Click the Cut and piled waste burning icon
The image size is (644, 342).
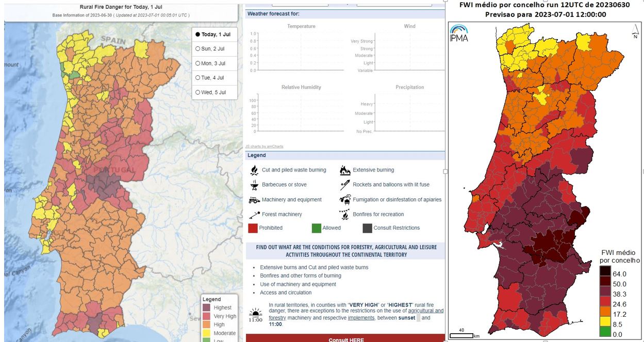coord(254,170)
